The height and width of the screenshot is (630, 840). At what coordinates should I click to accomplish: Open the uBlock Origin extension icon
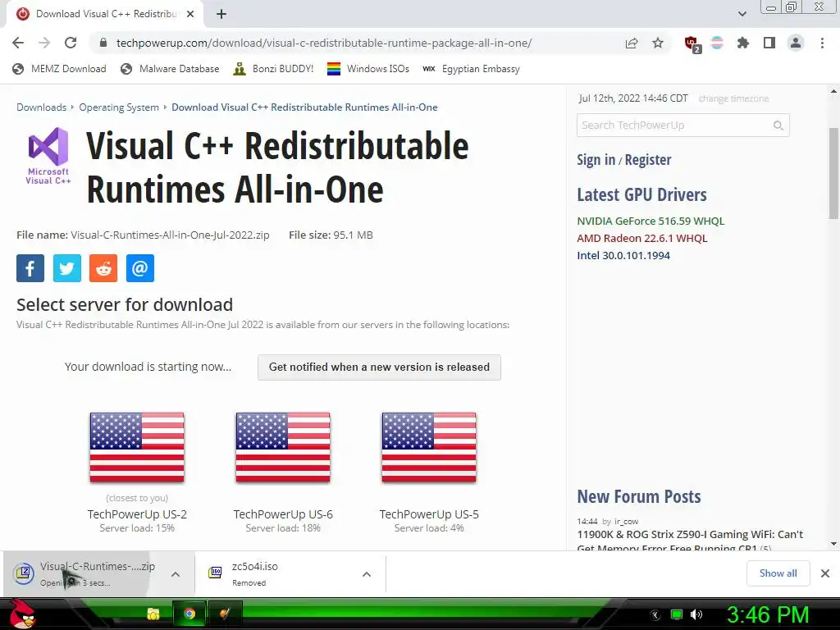coord(692,44)
